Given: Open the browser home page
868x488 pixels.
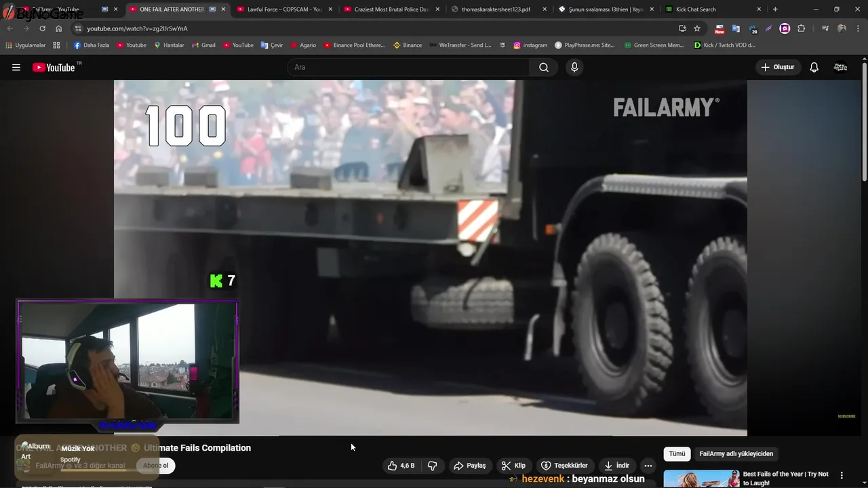Looking at the screenshot, I should tap(58, 28).
